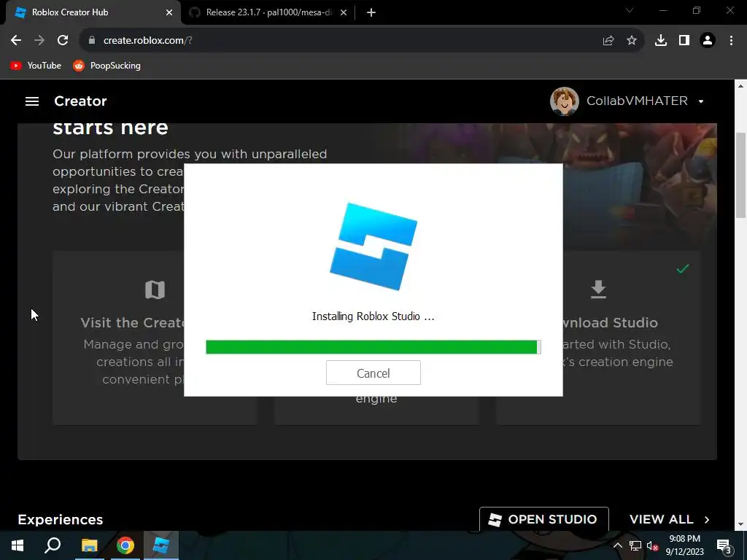Click the Creator title link
The width and height of the screenshot is (747, 560).
[x=80, y=101]
